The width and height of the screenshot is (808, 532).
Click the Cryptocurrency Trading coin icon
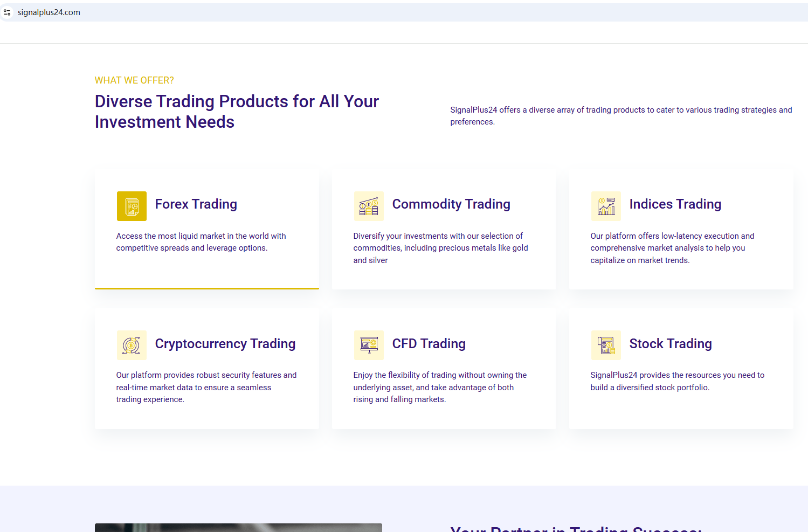click(132, 345)
